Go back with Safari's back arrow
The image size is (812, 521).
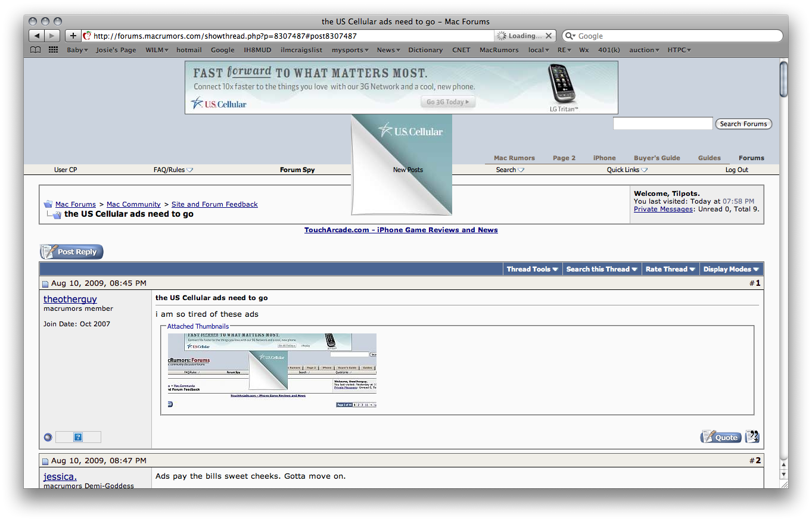tap(37, 36)
